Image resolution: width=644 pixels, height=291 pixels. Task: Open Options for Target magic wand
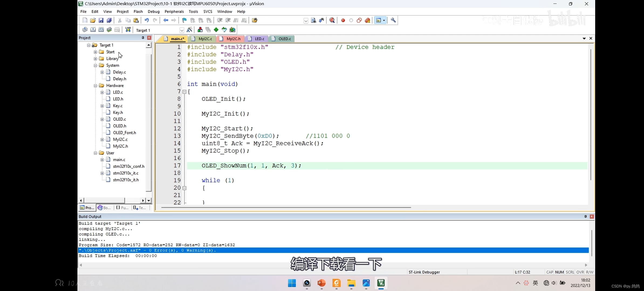190,30
